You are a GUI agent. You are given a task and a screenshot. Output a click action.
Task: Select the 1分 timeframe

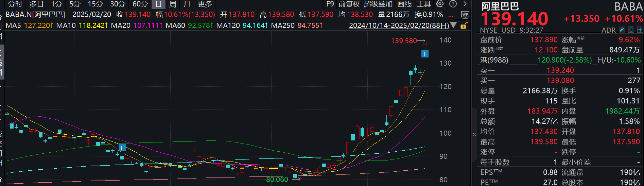pyautogui.click(x=56, y=4)
